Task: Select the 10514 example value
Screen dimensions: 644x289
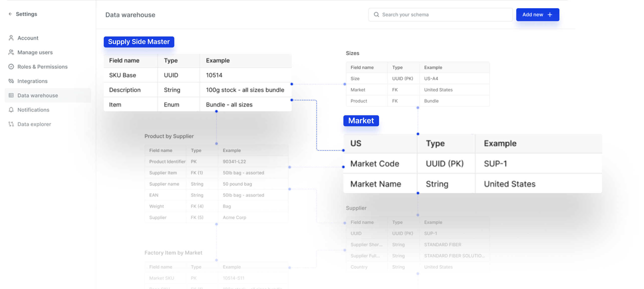Action: 214,75
